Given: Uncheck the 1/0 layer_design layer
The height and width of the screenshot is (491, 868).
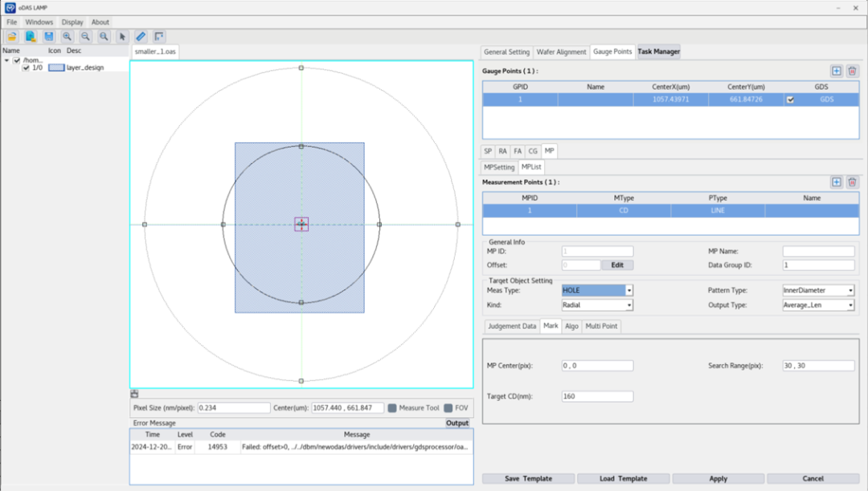Looking at the screenshot, I should (26, 68).
